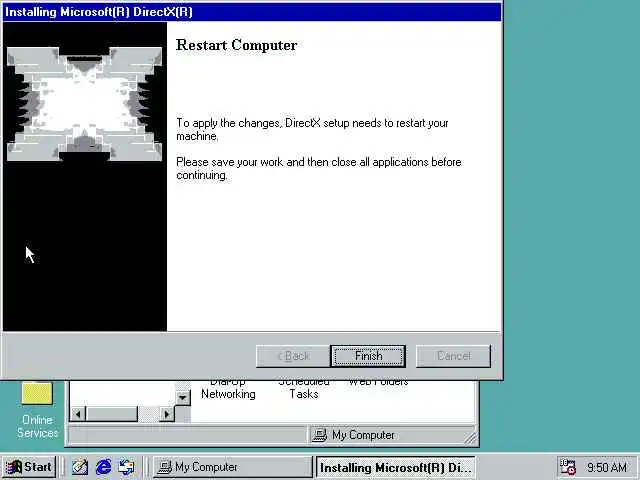Select the Installing Microsoft(R) DirectX taskbar button
Image resolution: width=640 pixels, height=480 pixels.
click(396, 467)
